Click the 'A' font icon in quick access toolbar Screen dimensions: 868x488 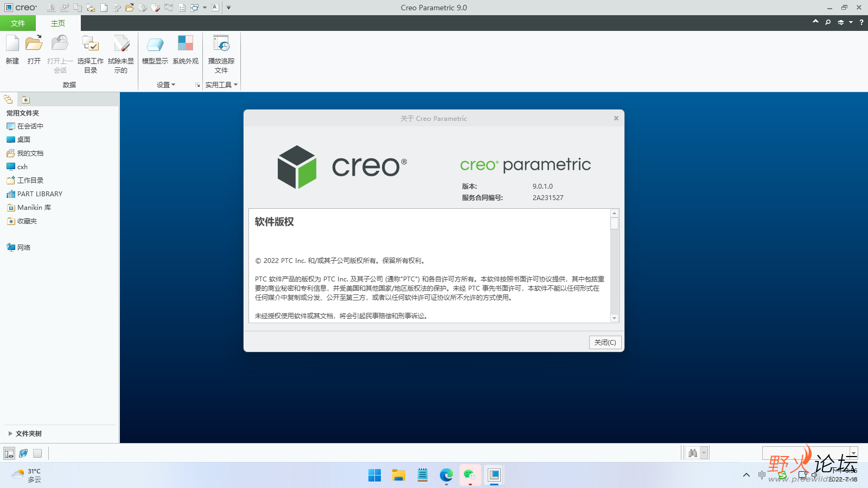click(215, 7)
